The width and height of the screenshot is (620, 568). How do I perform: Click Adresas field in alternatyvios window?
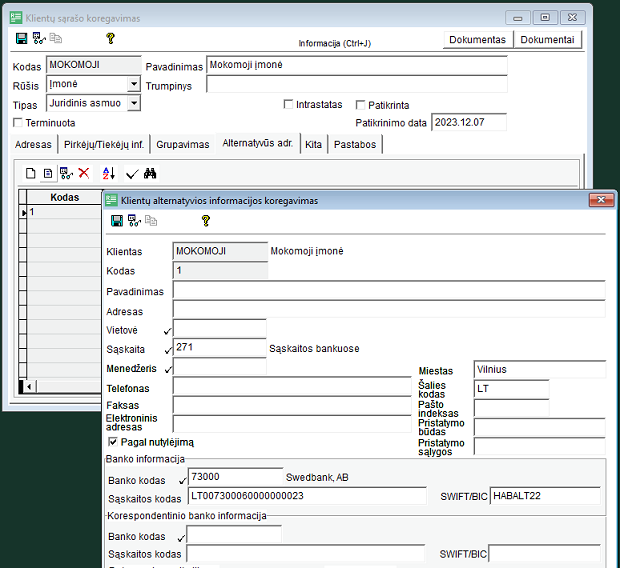pyautogui.click(x=389, y=309)
